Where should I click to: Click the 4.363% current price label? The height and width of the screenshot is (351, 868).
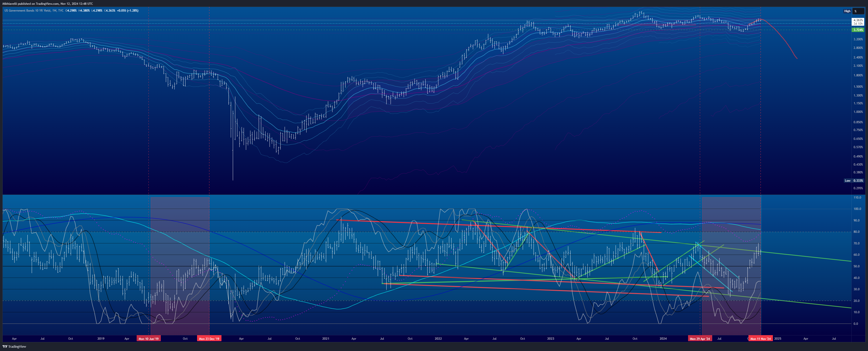[x=858, y=20]
